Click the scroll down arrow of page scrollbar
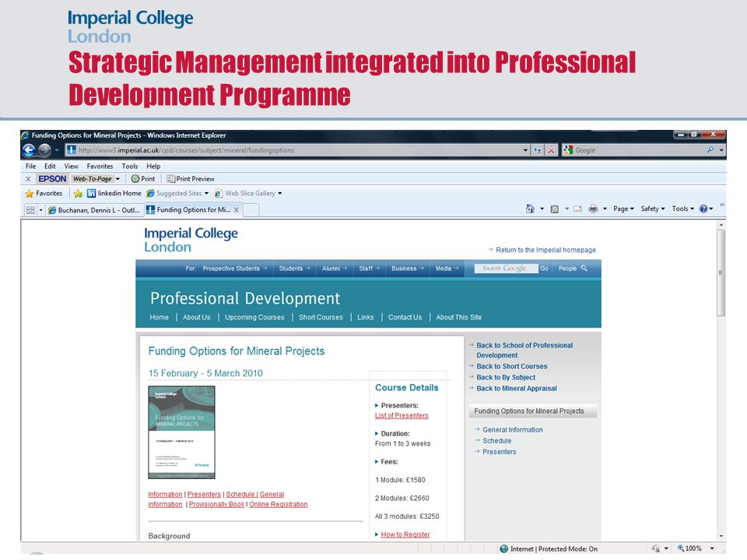 coord(721,536)
